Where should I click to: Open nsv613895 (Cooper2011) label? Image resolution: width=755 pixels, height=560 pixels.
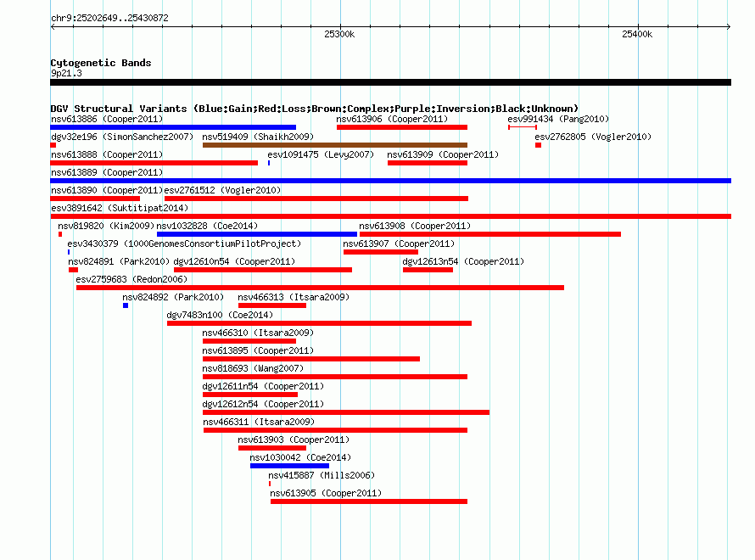(x=258, y=350)
